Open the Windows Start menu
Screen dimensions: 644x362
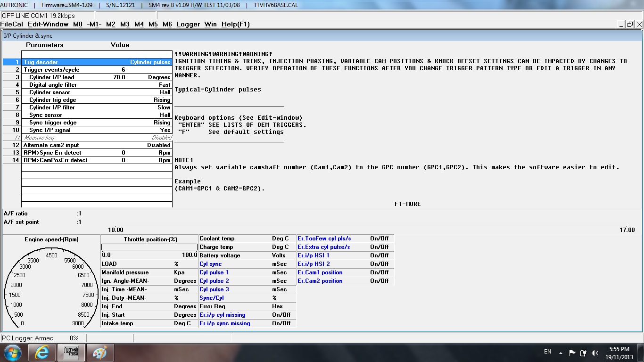click(x=12, y=353)
